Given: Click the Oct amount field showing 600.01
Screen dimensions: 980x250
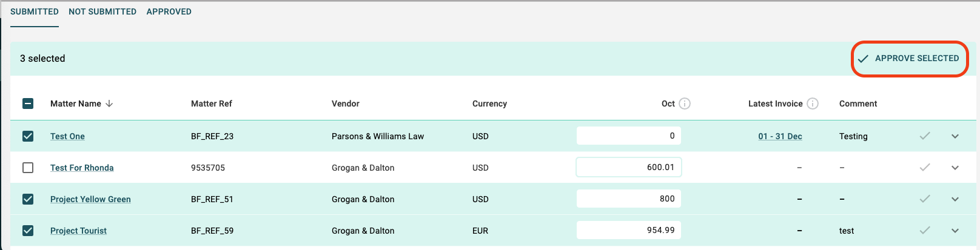Looking at the screenshot, I should point(629,167).
